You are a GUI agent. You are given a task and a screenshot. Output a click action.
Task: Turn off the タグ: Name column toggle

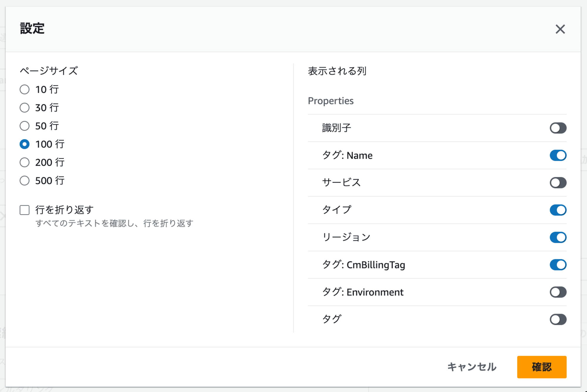click(x=558, y=155)
